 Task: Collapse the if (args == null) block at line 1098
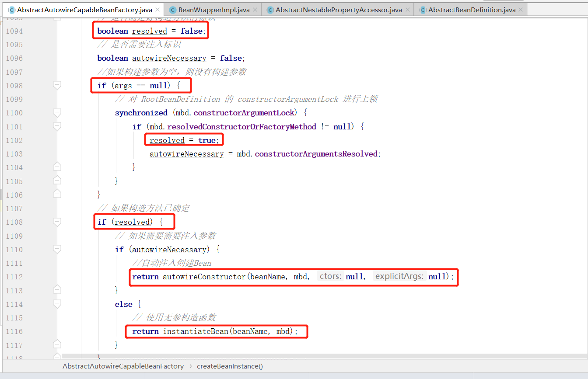(x=57, y=86)
